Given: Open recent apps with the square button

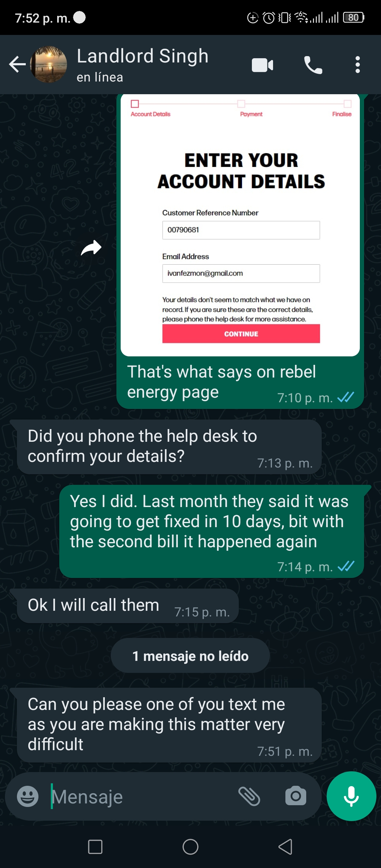Looking at the screenshot, I should 95,847.
